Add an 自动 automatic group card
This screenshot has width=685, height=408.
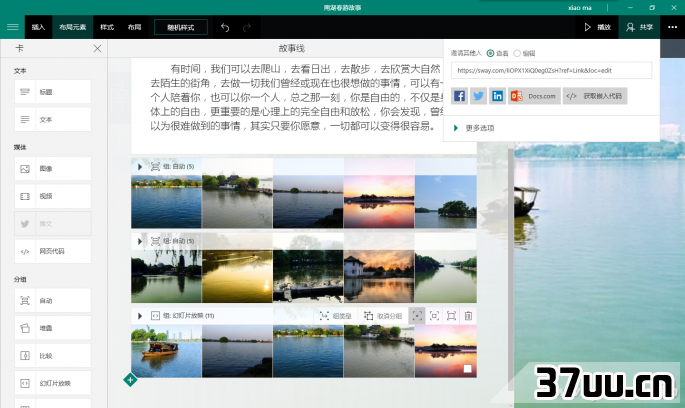pyautogui.click(x=53, y=301)
